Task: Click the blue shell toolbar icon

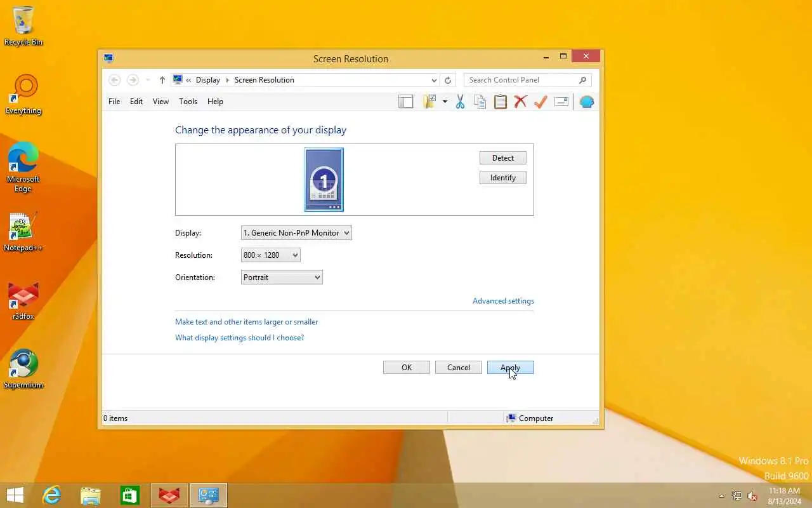Action: pyautogui.click(x=587, y=102)
